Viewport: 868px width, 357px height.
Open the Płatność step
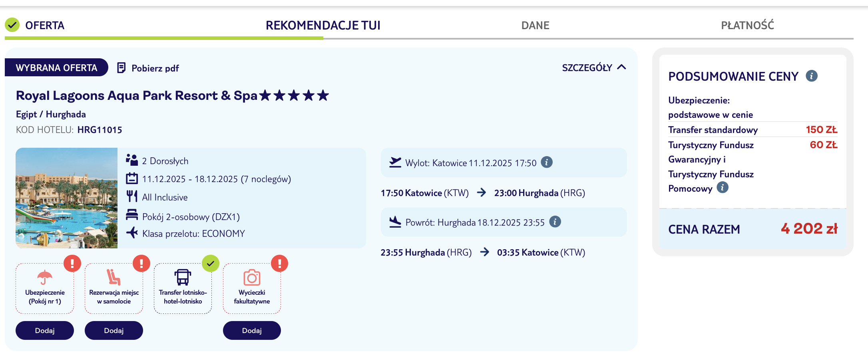747,26
